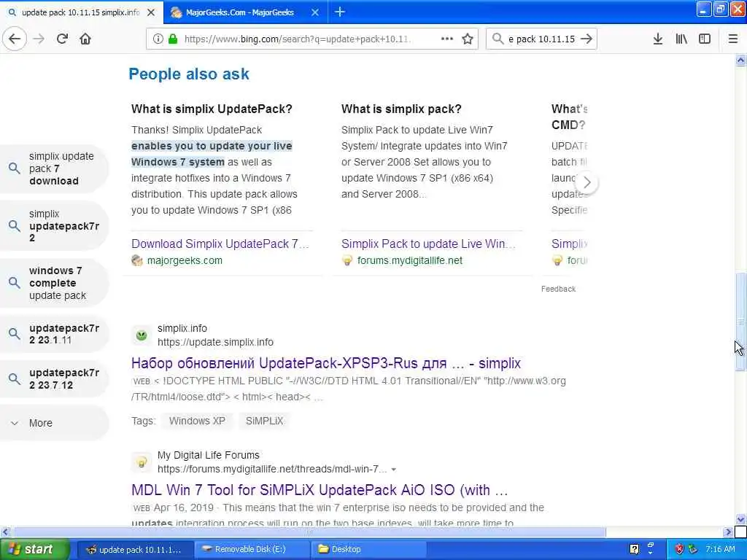This screenshot has height=560, width=747.
Task: Open mydigitallife URL dropdown arrow
Action: click(393, 470)
